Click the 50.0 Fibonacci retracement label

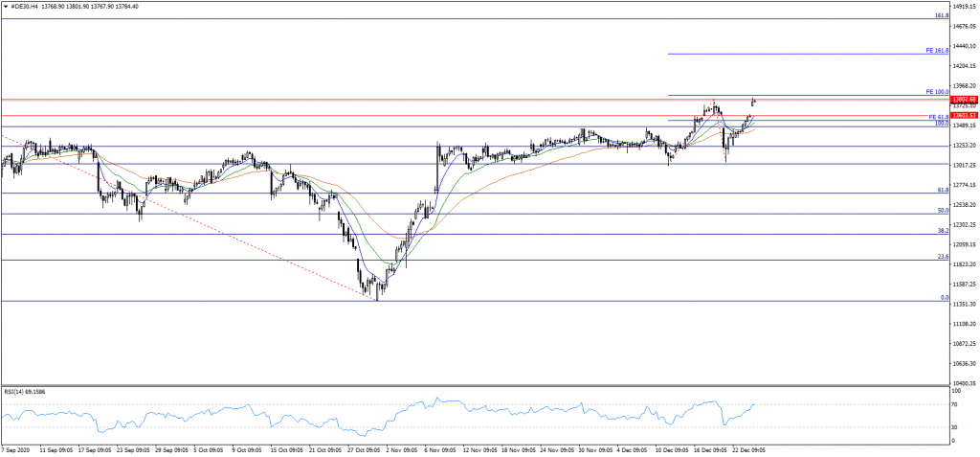pos(942,210)
